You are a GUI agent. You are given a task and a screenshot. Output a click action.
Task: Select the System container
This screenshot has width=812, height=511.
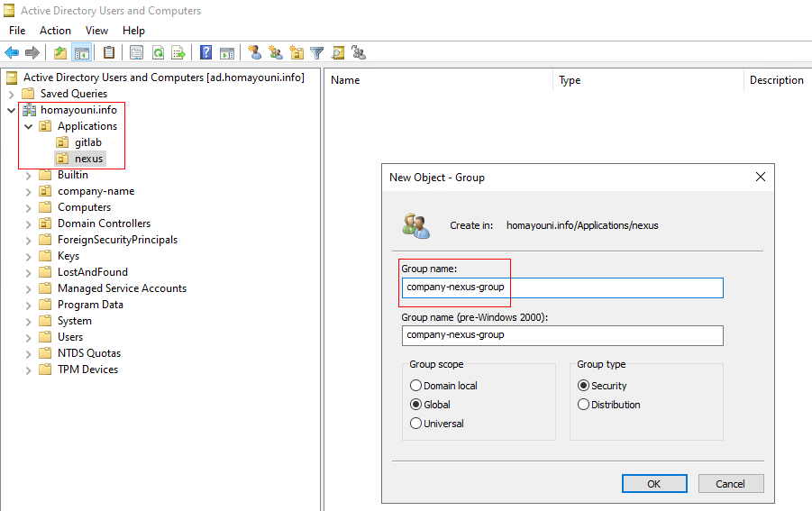point(75,321)
